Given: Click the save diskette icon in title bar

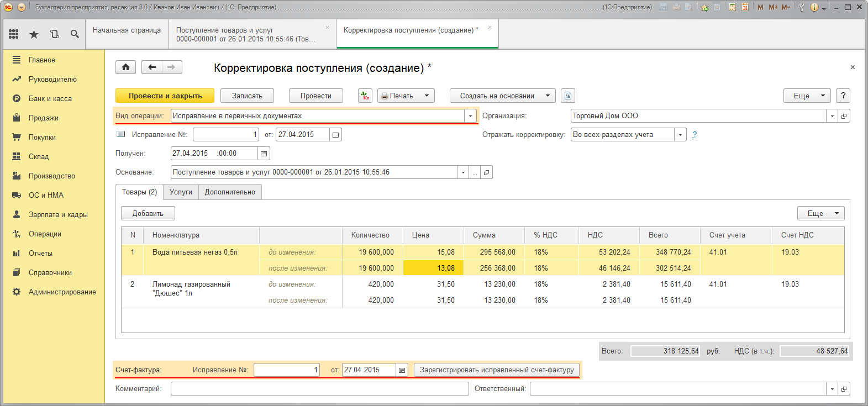Looking at the screenshot, I should pyautogui.click(x=663, y=7).
